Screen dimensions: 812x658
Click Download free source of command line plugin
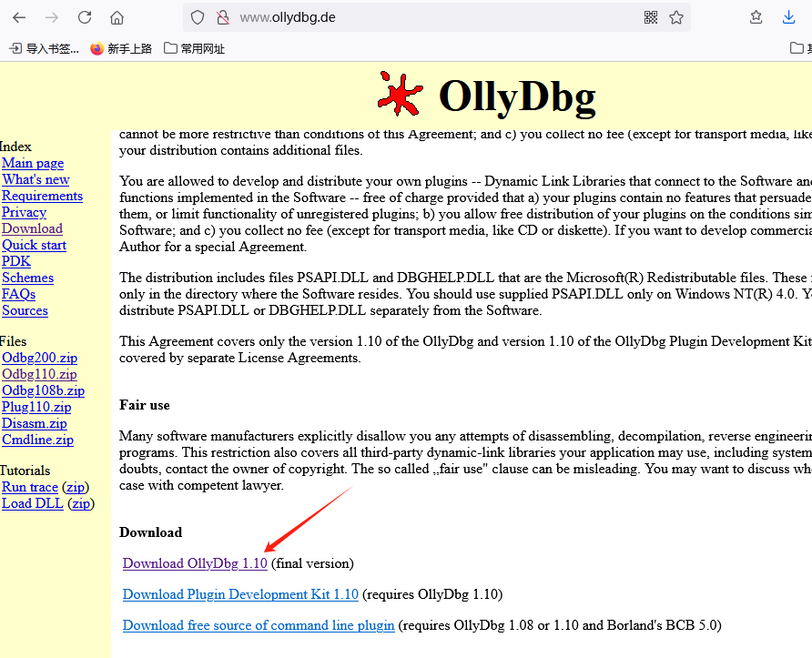[259, 625]
